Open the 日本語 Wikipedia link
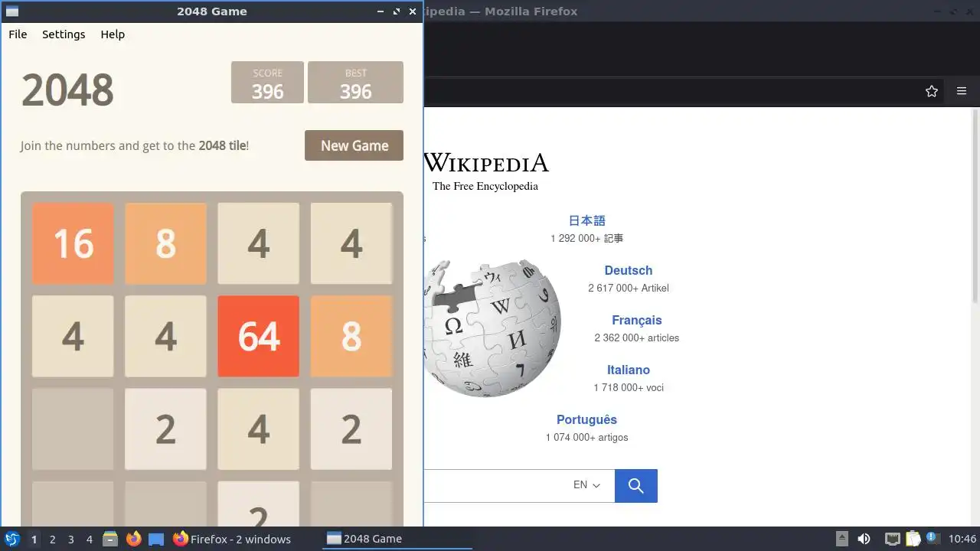 [586, 220]
